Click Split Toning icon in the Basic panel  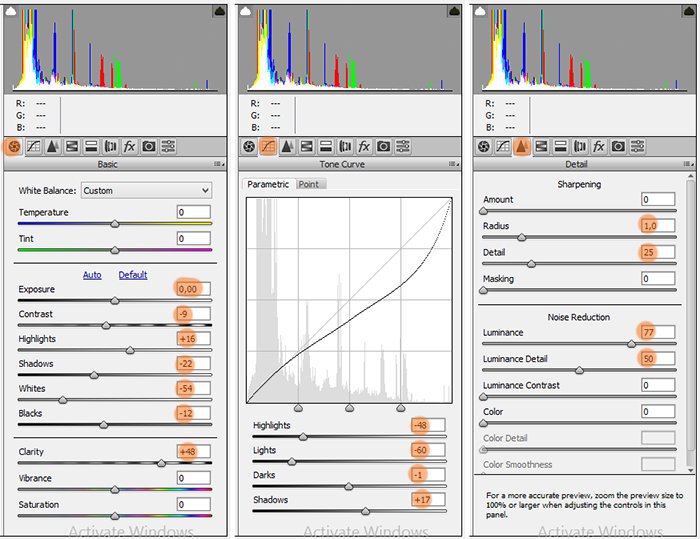90,146
